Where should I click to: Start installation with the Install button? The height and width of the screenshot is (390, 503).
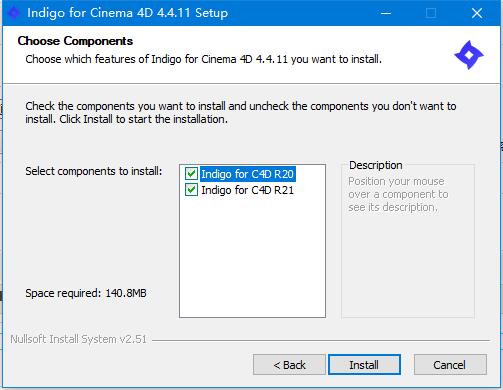(364, 365)
